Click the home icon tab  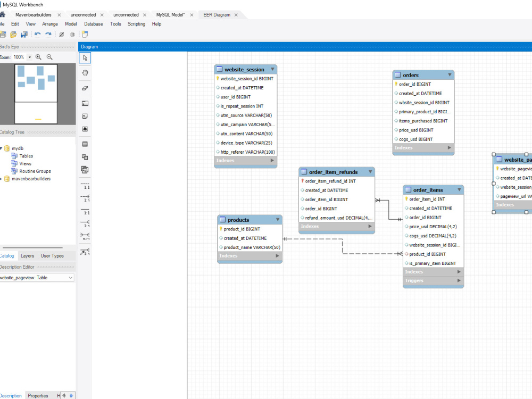(x=2, y=14)
